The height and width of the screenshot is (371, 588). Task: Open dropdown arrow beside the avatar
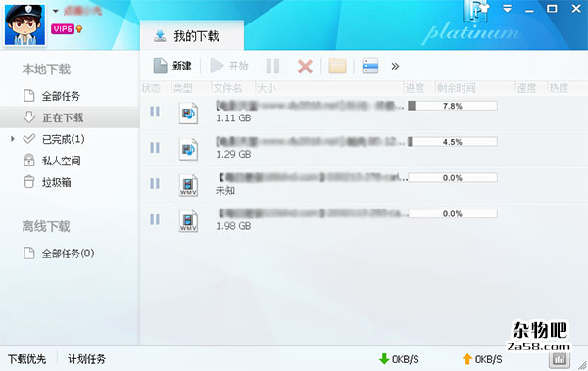56,11
